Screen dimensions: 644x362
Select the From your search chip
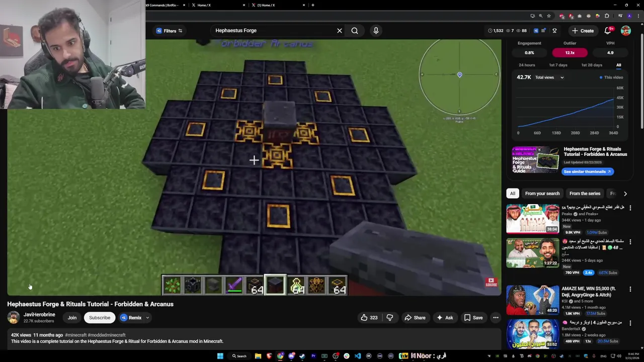point(542,194)
